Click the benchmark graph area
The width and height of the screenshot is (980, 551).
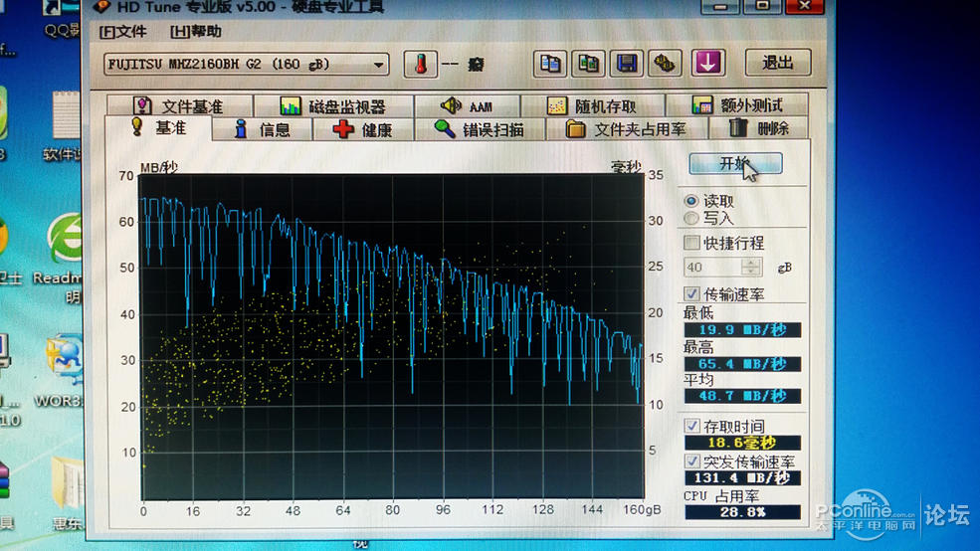pyautogui.click(x=391, y=337)
